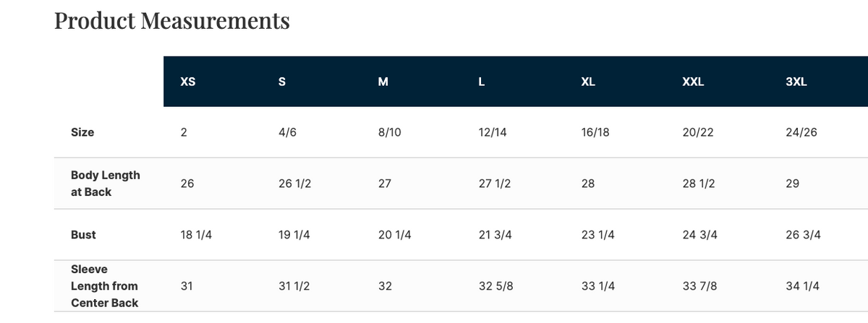The image size is (868, 323).
Task: Select the 3XL column header
Action: 796,82
